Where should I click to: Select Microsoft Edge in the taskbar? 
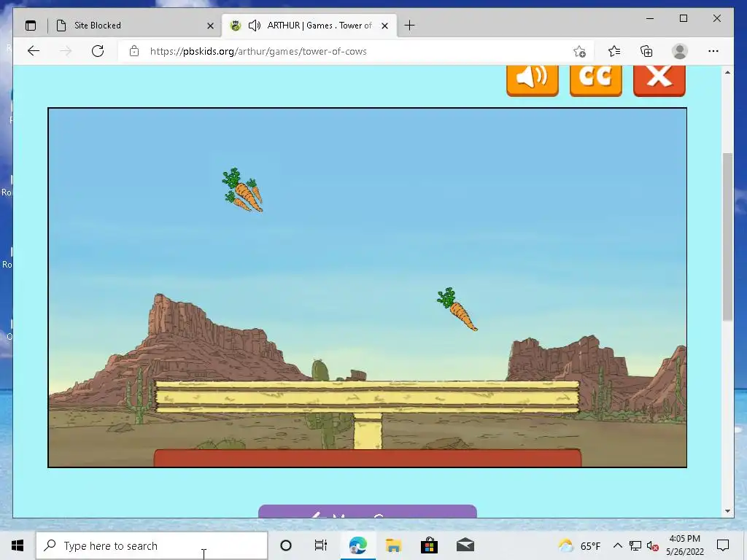(x=357, y=545)
